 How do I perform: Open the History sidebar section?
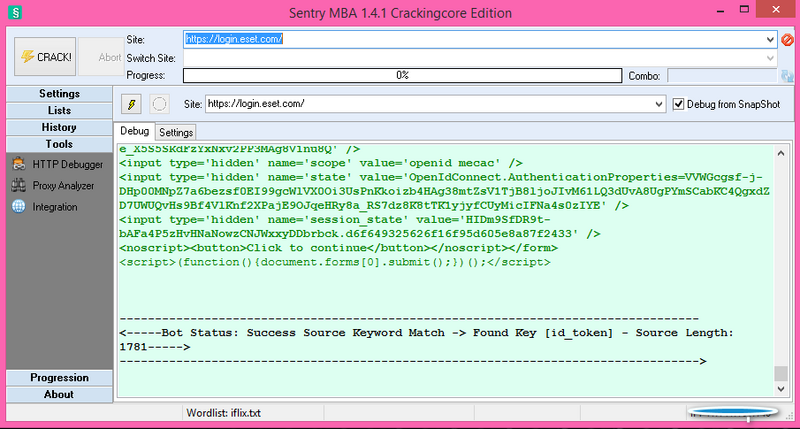(x=59, y=128)
